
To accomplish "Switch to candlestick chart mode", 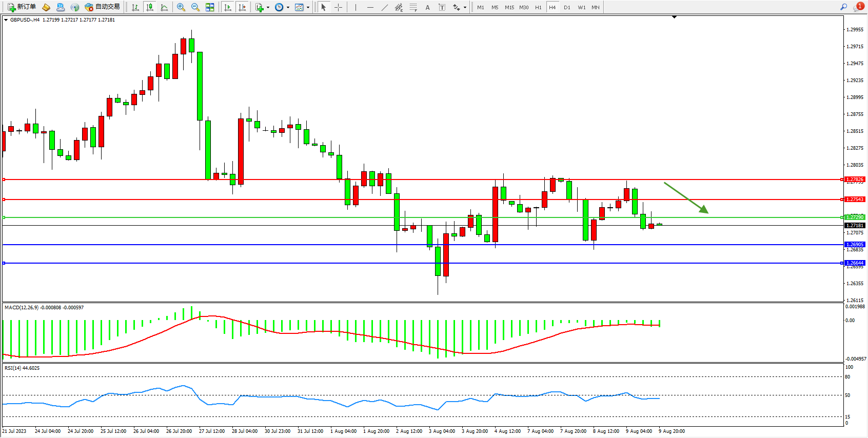I will (x=150, y=7).
